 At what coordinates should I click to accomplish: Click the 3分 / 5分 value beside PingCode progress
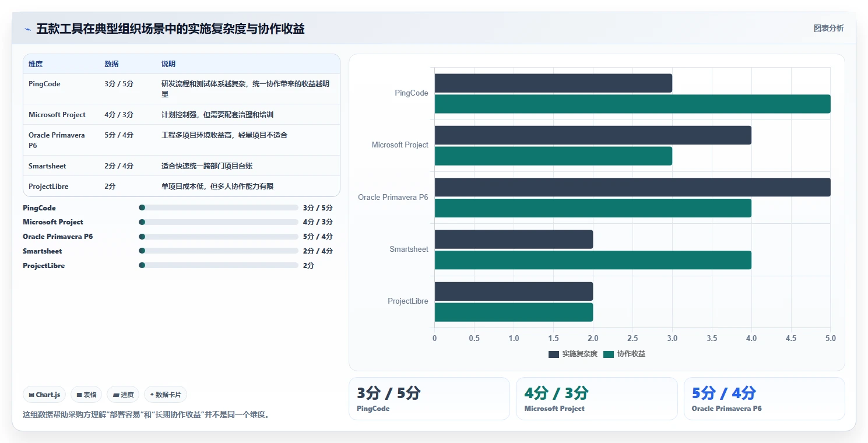(x=318, y=208)
